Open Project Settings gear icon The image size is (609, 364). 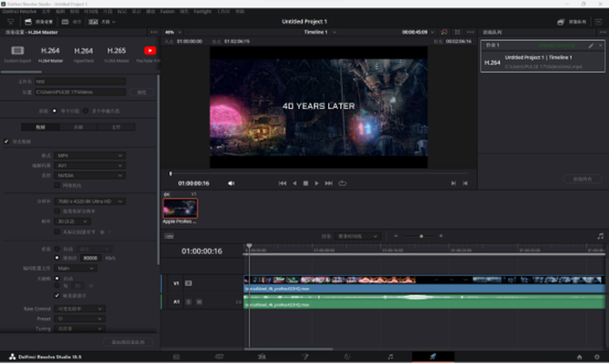(597, 357)
